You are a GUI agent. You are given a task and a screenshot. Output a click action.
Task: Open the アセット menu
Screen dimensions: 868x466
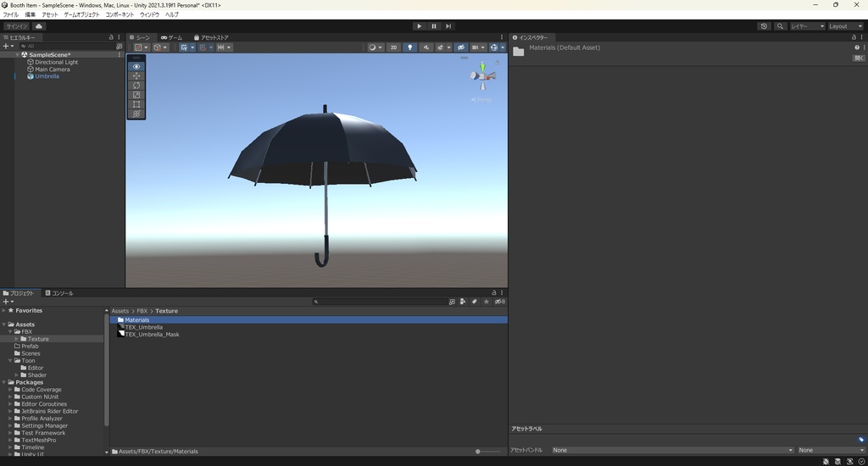[49, 14]
